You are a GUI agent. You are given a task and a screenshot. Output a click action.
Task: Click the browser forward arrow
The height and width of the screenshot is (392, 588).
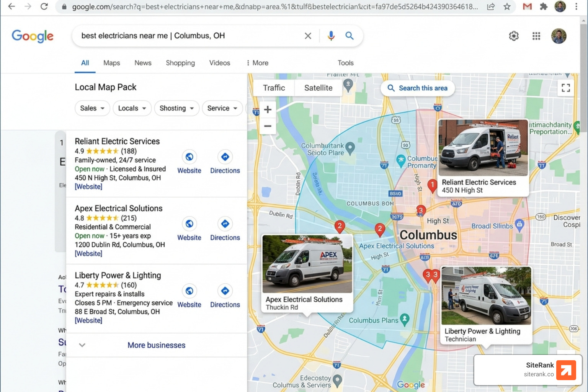pyautogui.click(x=28, y=7)
